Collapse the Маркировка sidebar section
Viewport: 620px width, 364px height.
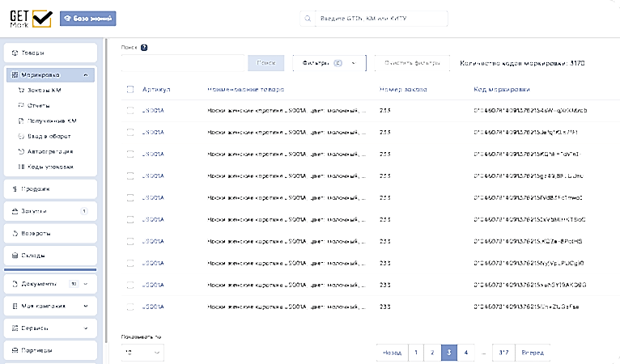coord(86,75)
